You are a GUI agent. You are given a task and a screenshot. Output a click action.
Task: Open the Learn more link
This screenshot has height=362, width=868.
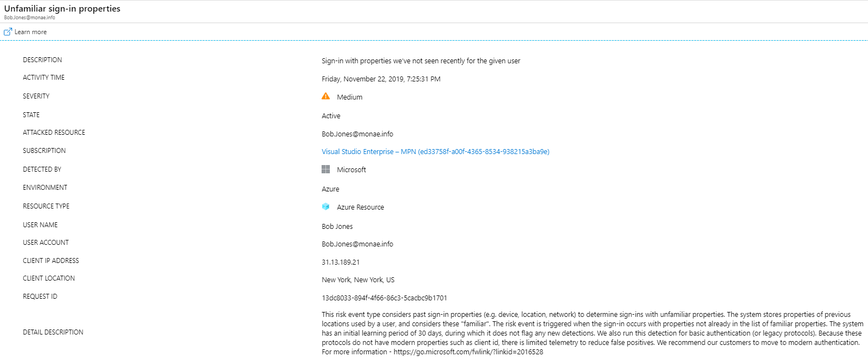pos(30,32)
